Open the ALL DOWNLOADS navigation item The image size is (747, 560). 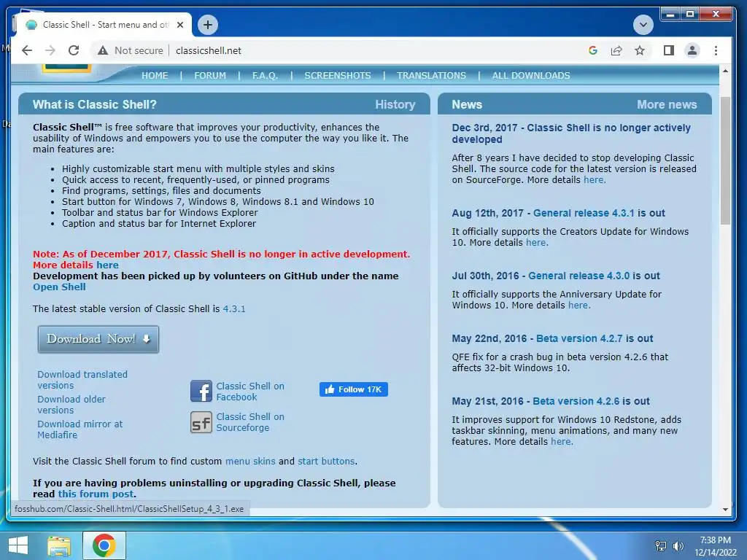click(x=531, y=76)
